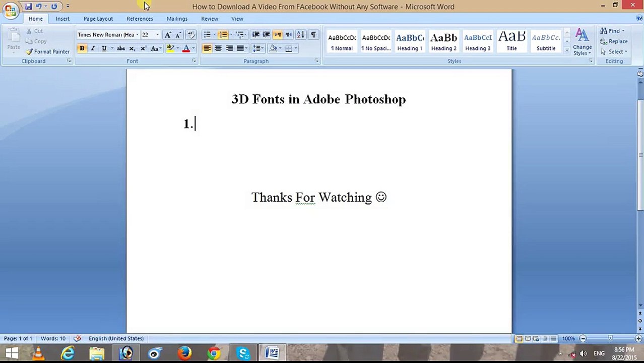Open Font size dropdown

[157, 35]
